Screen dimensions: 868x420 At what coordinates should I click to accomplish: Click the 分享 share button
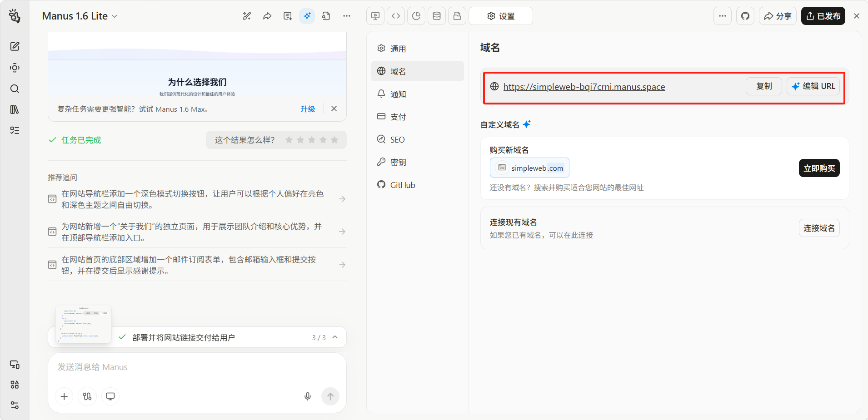click(x=778, y=16)
